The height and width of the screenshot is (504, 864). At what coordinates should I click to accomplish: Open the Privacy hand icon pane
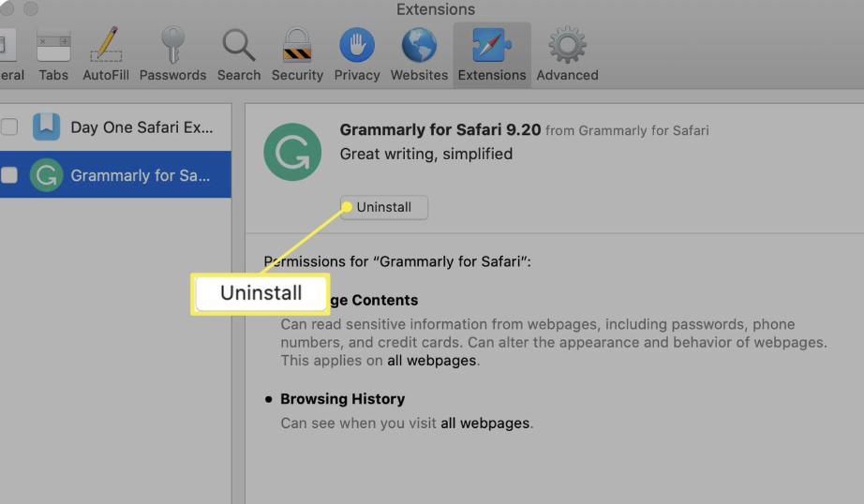357,55
